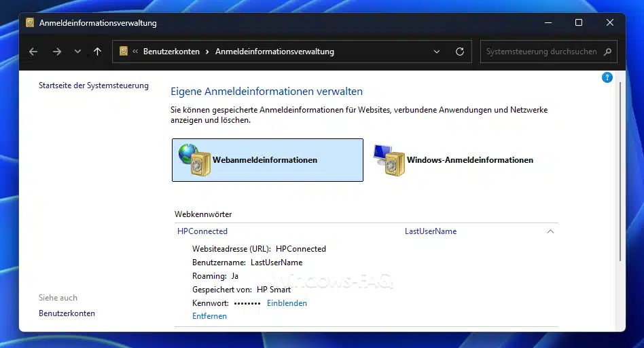
Task: Go back with the left arrow button
Action: pyautogui.click(x=33, y=52)
